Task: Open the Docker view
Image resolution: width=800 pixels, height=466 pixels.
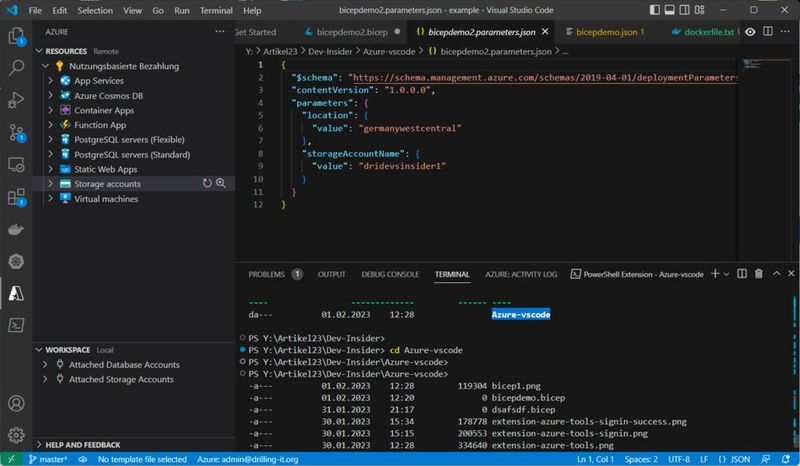Action: [x=16, y=229]
